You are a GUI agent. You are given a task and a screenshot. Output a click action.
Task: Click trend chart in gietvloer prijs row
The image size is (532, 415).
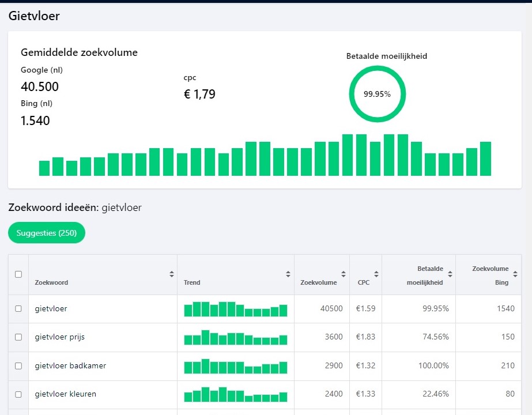pos(236,337)
